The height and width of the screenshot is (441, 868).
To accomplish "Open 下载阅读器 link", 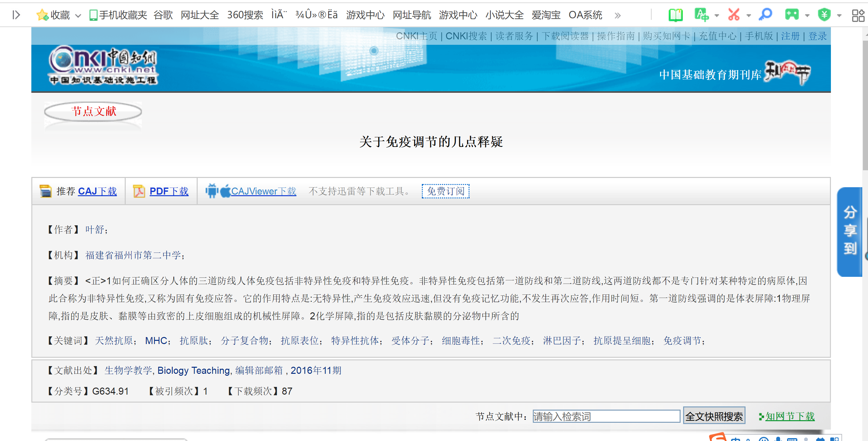I will pos(565,36).
